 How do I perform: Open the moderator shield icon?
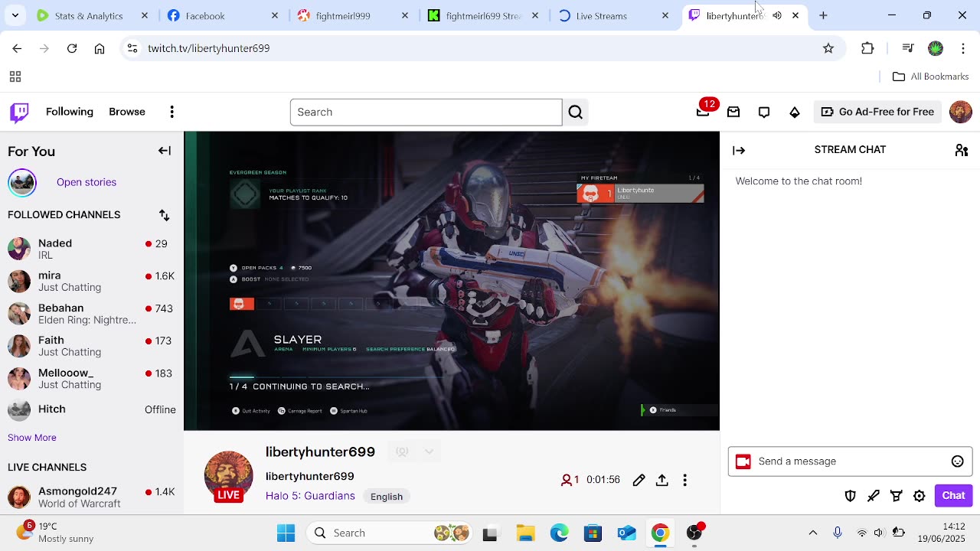(x=850, y=496)
